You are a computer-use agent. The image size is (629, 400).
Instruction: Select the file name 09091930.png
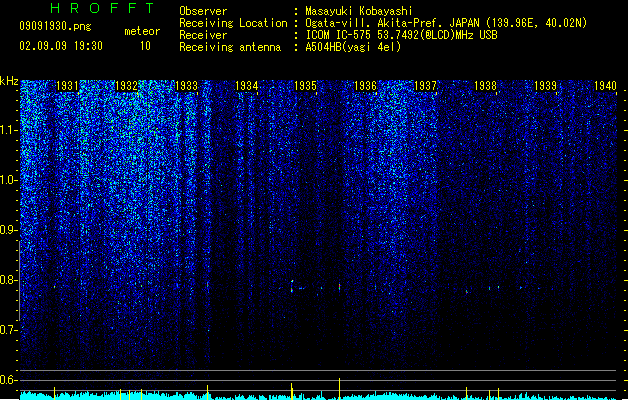pyautogui.click(x=55, y=26)
